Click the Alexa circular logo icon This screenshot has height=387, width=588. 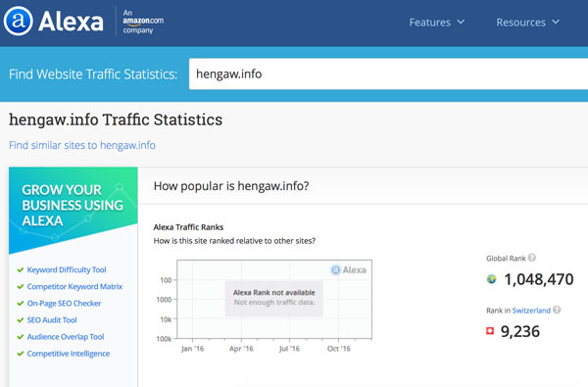tap(18, 21)
